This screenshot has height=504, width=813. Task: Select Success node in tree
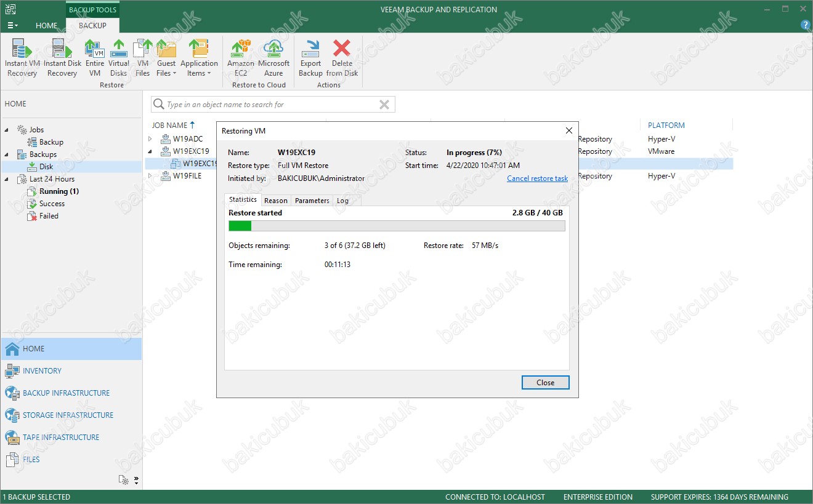click(x=52, y=204)
